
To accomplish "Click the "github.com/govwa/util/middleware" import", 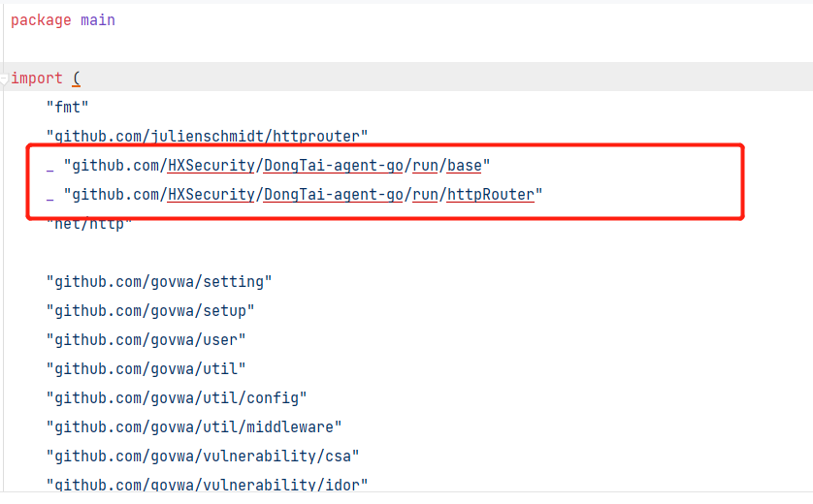I will (x=194, y=426).
